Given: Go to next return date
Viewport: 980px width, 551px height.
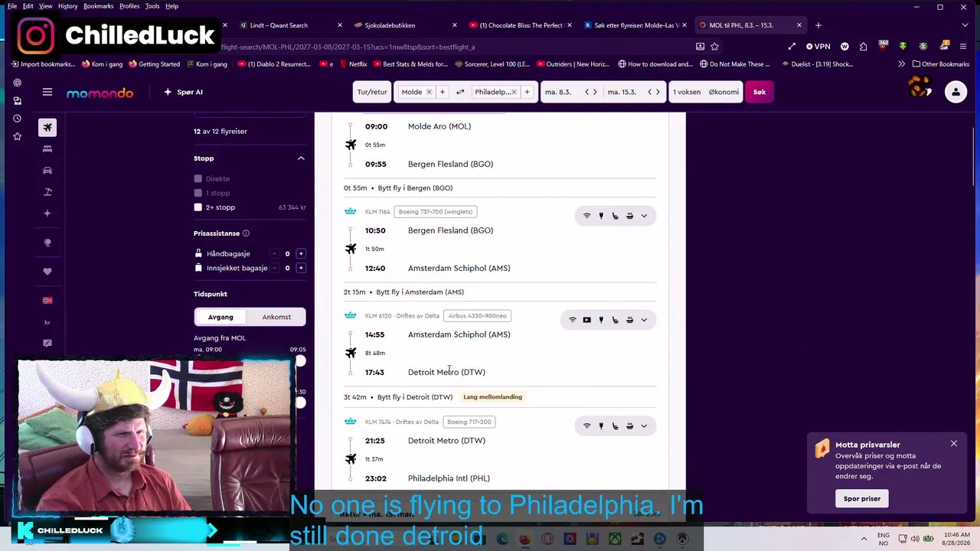Looking at the screenshot, I should 658,92.
